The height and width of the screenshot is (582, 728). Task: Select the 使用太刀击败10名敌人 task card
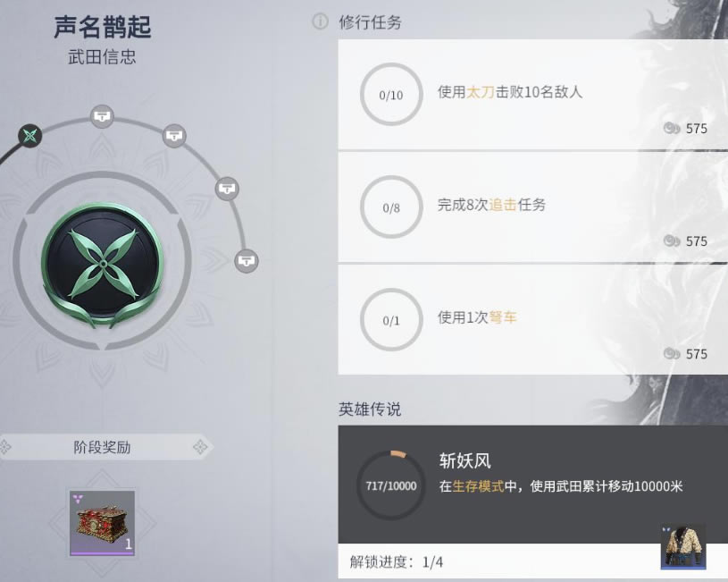532,95
